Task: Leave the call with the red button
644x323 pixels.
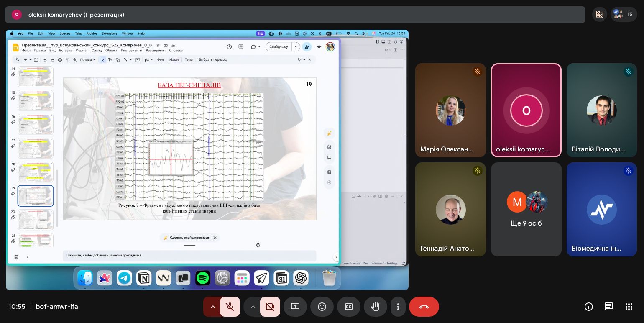Action: pyautogui.click(x=424, y=307)
